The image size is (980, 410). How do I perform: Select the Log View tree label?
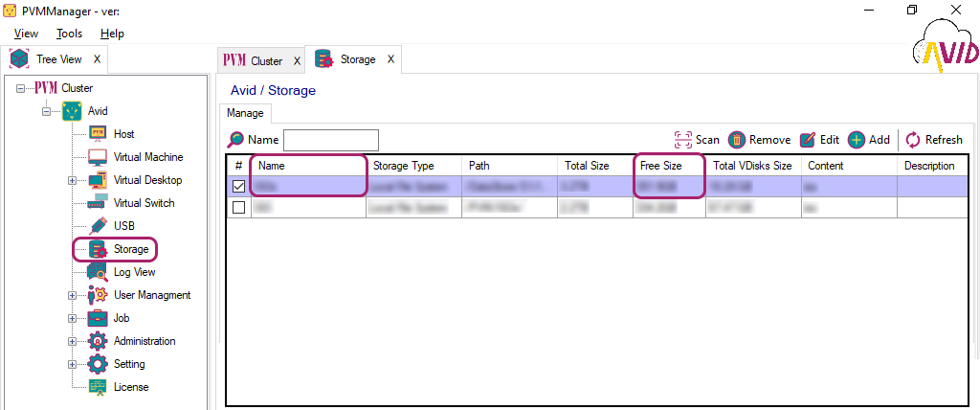point(134,272)
